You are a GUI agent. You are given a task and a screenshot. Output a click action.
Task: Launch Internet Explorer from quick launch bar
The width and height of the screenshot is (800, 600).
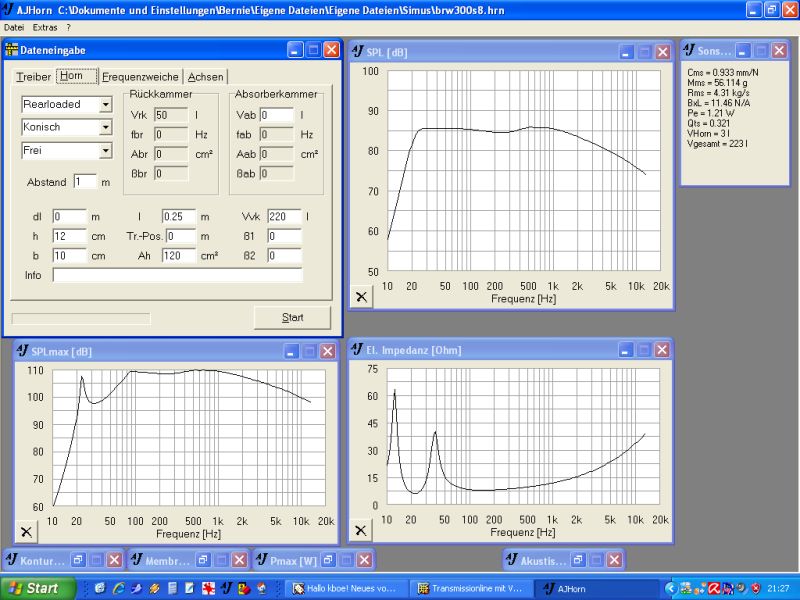(119, 588)
